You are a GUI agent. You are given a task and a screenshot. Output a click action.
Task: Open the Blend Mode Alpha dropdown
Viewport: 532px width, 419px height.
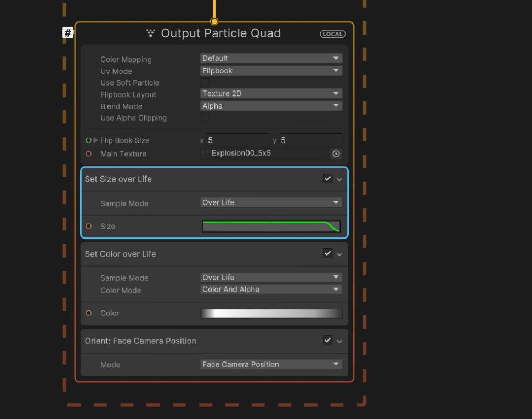click(271, 106)
